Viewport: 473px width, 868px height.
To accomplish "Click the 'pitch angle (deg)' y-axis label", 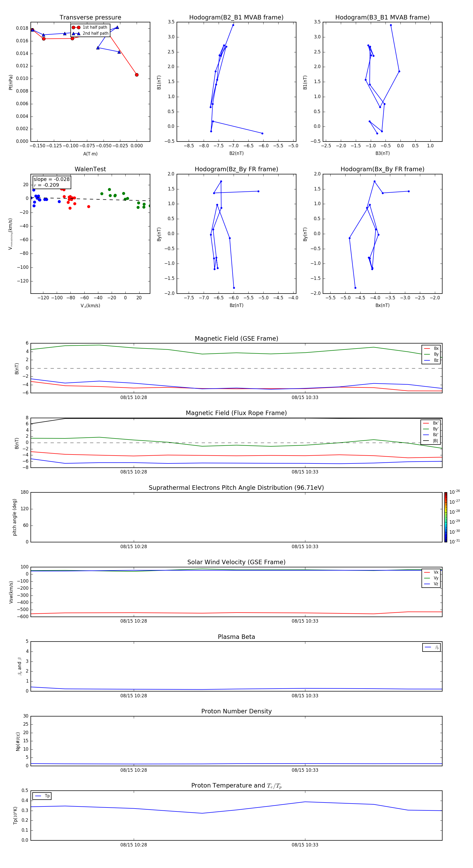I will [14, 517].
